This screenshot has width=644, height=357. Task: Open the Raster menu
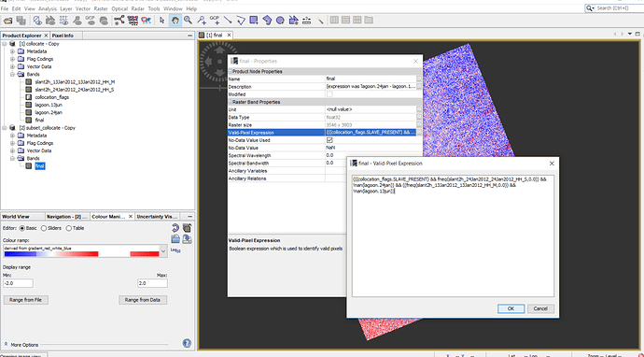(101, 8)
